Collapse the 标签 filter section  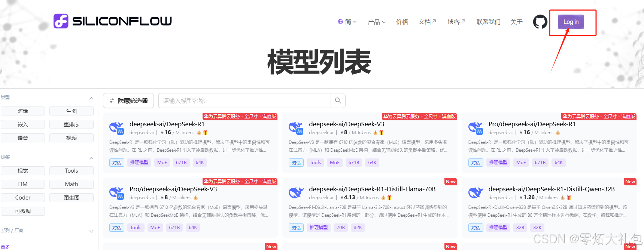click(x=91, y=158)
